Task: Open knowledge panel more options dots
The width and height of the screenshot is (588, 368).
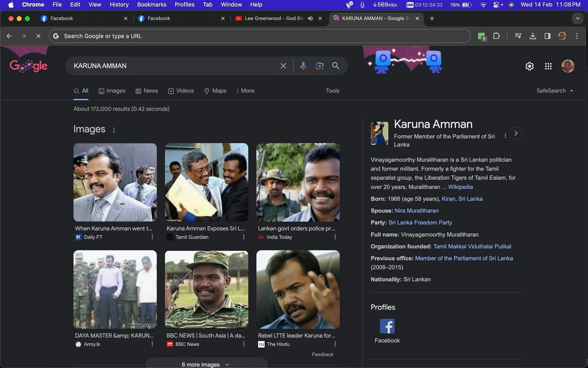Action: [505, 136]
